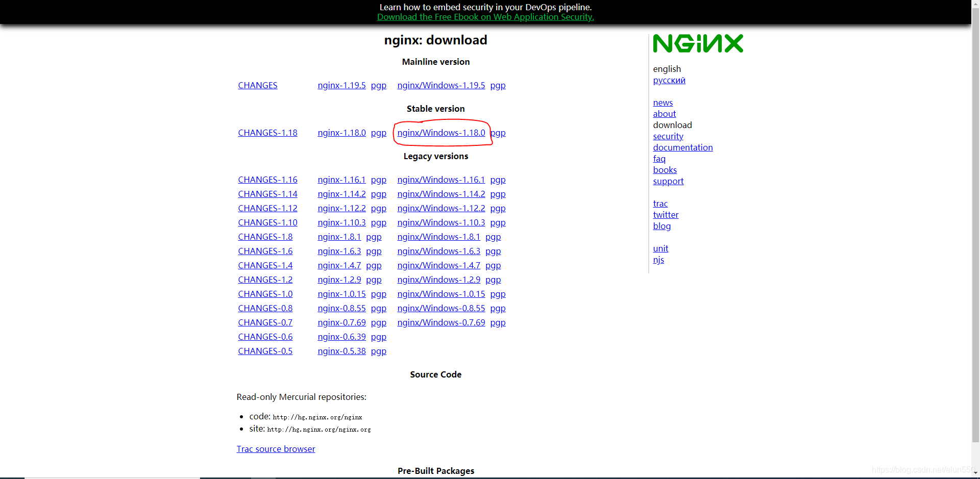
Task: Download nginx-1.19.5 source
Action: [341, 85]
